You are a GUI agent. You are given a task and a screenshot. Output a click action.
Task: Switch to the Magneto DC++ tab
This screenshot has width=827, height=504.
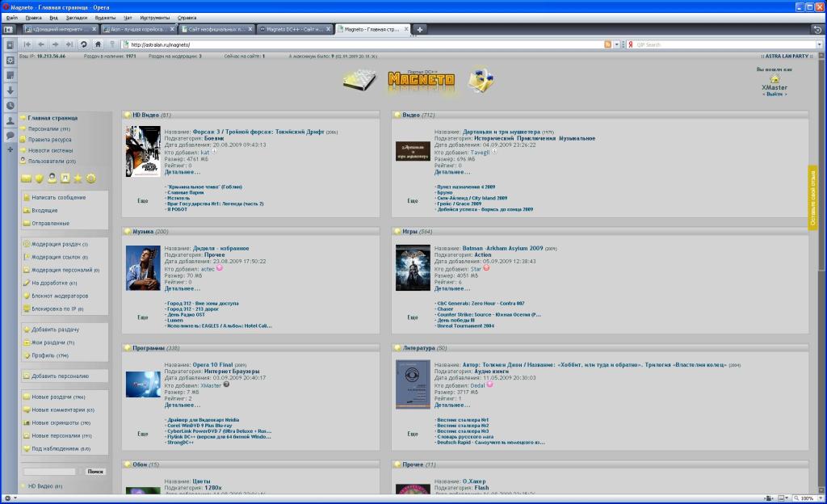296,30
